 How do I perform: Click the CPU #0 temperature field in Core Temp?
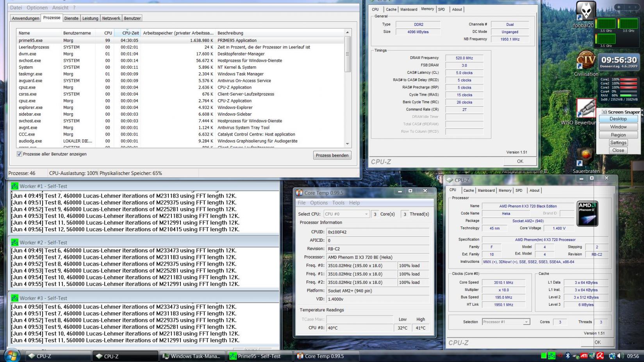click(360, 328)
